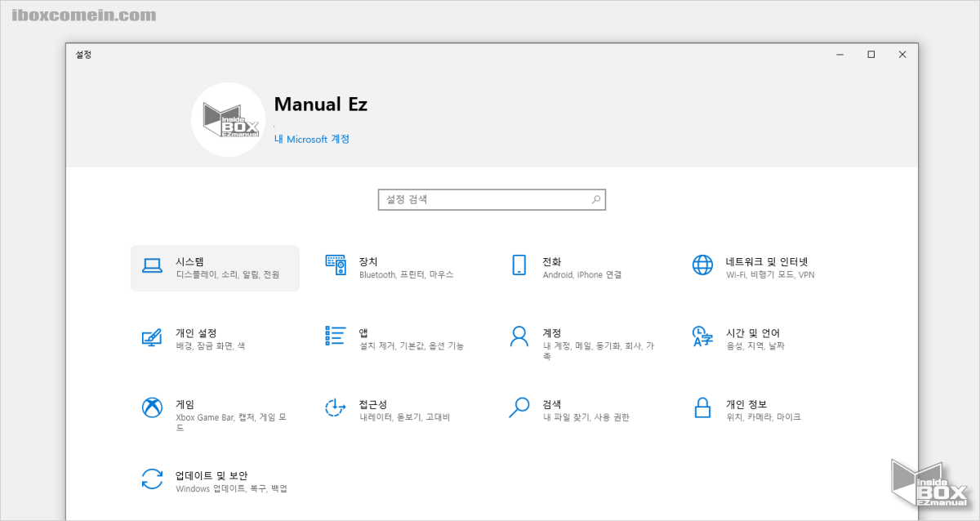980x521 pixels.
Task: Open 검색 settings via the magnifier icon
Action: coord(519,407)
